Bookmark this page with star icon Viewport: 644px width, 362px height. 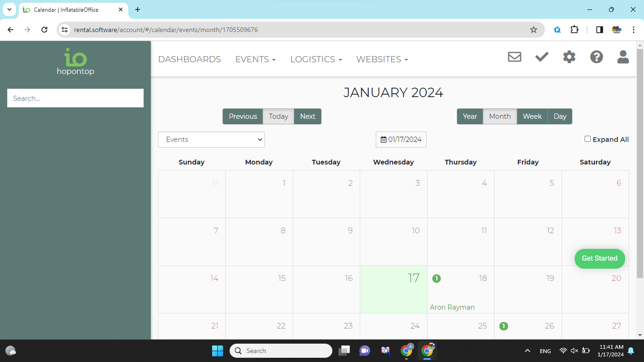534,30
